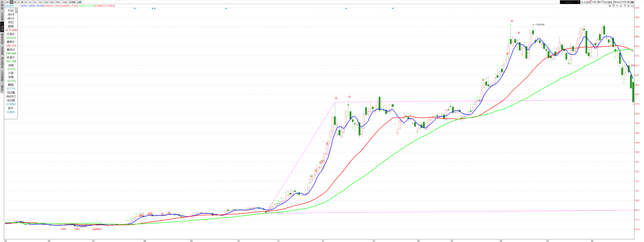Click the MA$60: 722.445 indicator label
644x242 pixels.
87,6
